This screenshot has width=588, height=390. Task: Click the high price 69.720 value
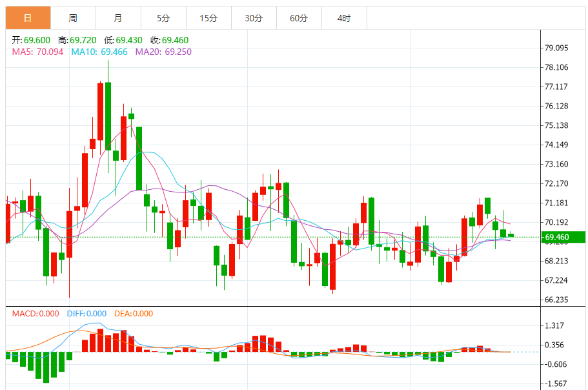83,40
